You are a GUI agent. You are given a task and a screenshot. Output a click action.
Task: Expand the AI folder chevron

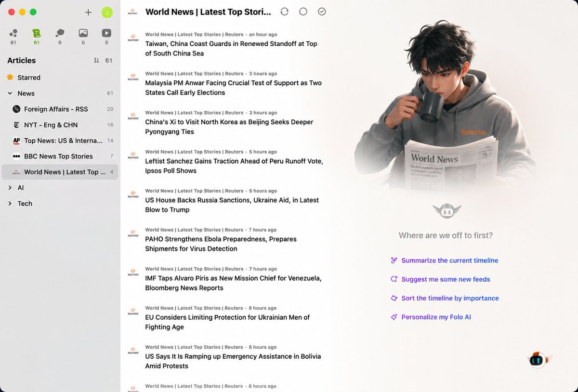(10, 188)
